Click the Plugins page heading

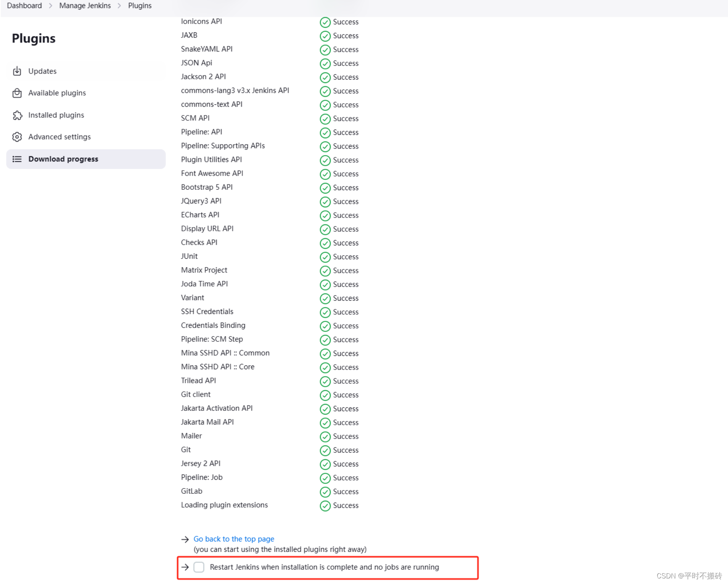point(34,38)
